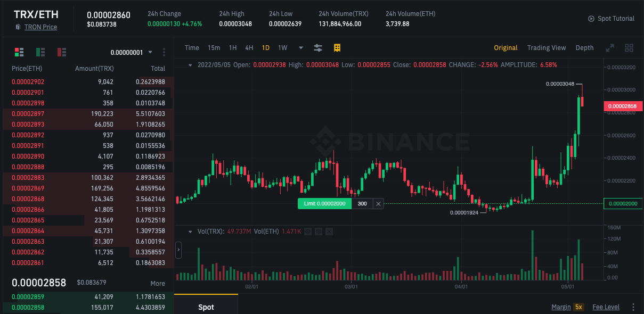Screen dimensions: 644x314
Task: Collapse the candlestick OHLC info row
Action: (191, 65)
